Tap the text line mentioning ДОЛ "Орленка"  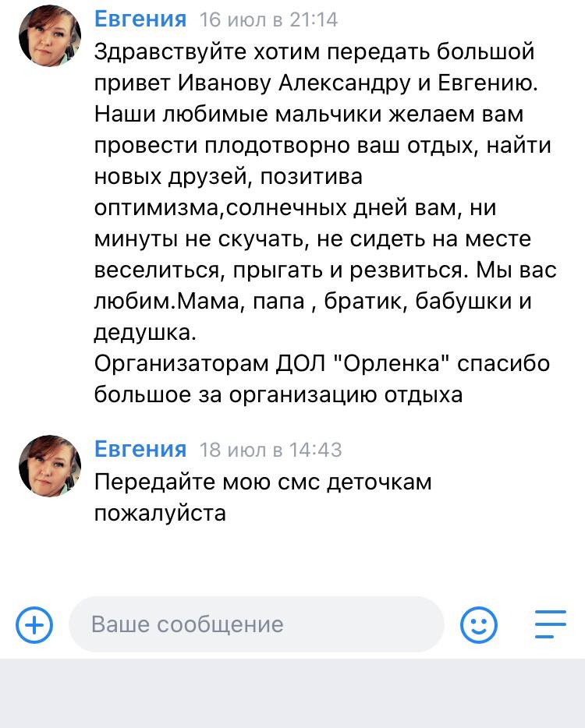[321, 364]
